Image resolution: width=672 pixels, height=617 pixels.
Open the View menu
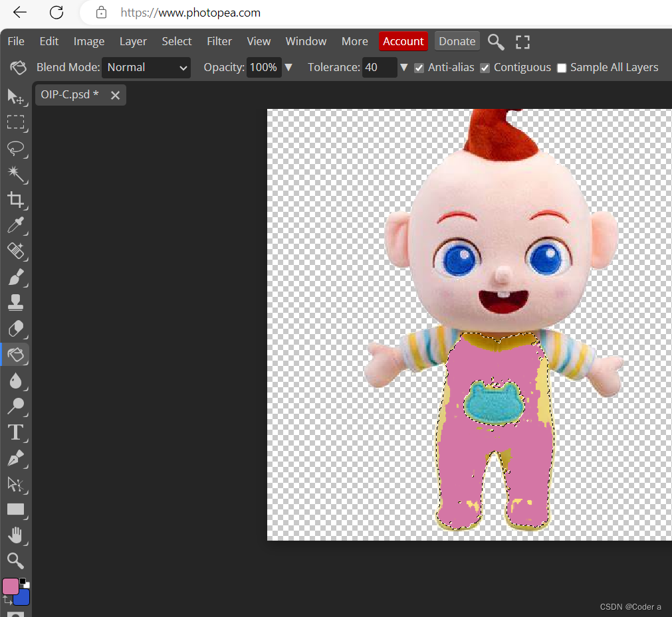pyautogui.click(x=259, y=41)
